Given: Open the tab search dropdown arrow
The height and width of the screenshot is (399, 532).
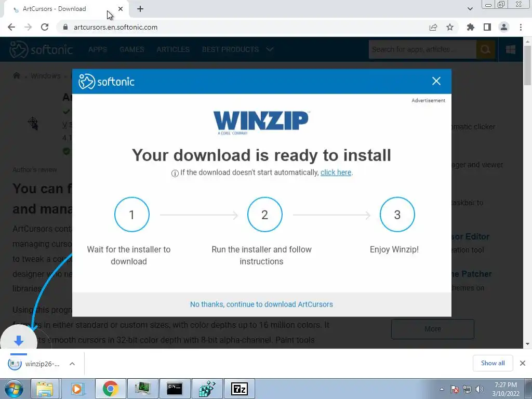Looking at the screenshot, I should (470, 9).
